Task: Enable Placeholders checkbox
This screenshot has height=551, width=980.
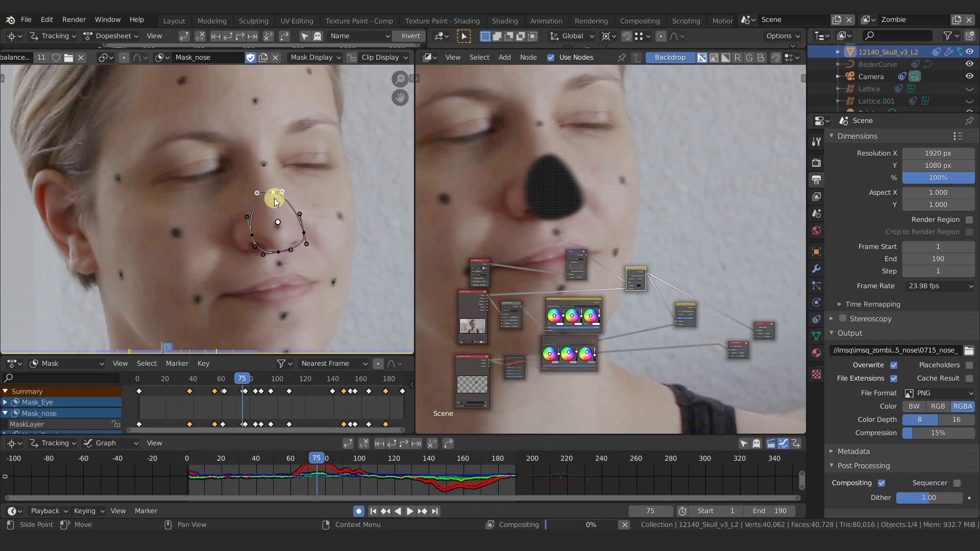Action: pyautogui.click(x=969, y=365)
